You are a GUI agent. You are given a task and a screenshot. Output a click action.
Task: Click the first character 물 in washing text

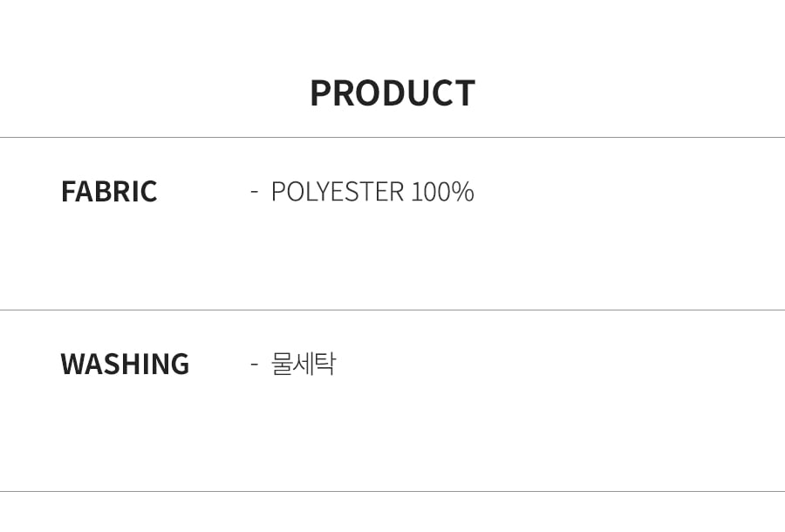tap(281, 364)
